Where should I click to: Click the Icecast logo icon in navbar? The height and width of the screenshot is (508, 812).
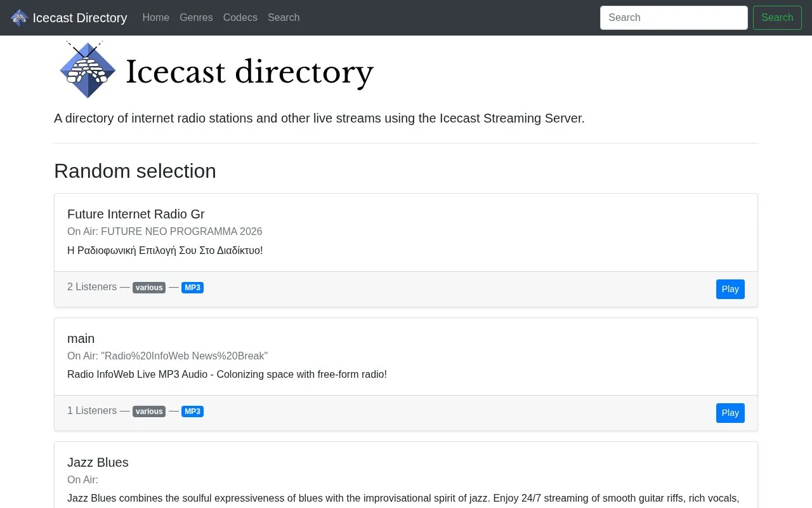coord(20,18)
